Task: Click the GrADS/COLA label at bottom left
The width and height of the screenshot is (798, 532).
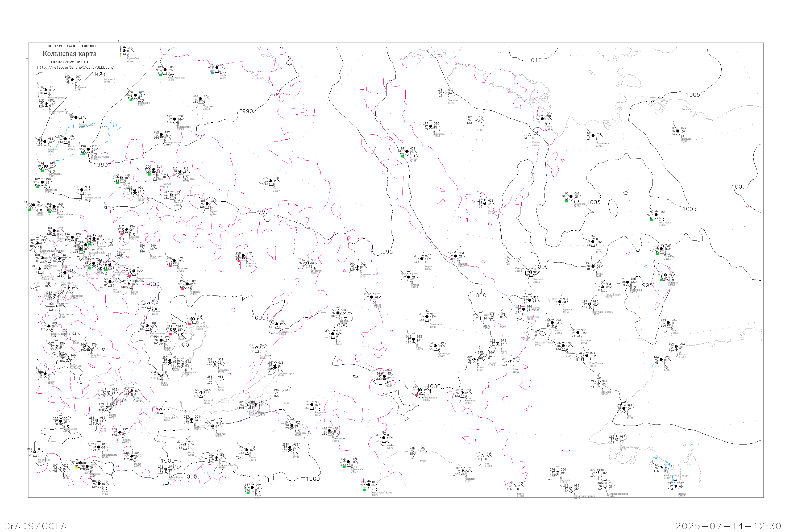Action: pyautogui.click(x=35, y=526)
